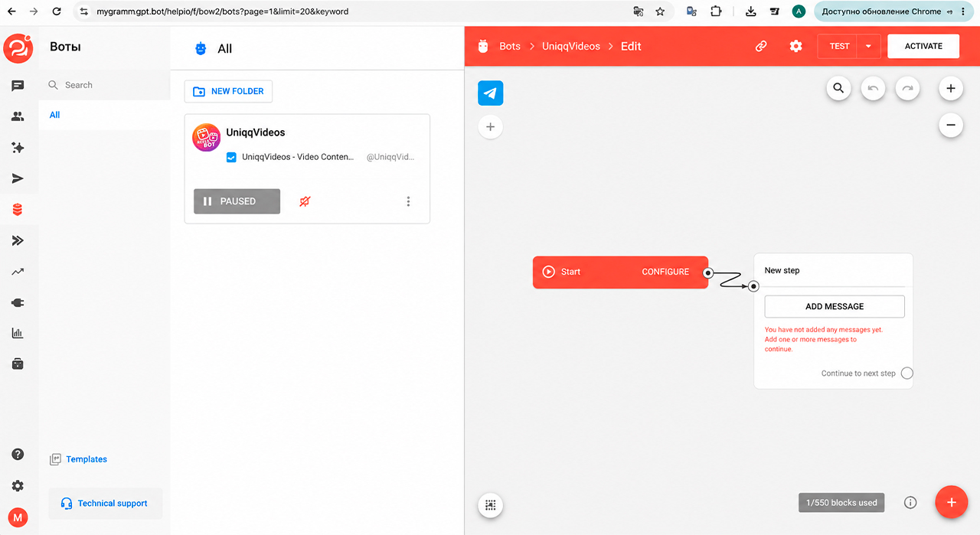
Task: Toggle the UniqqVideos channel checkbox
Action: pos(231,157)
